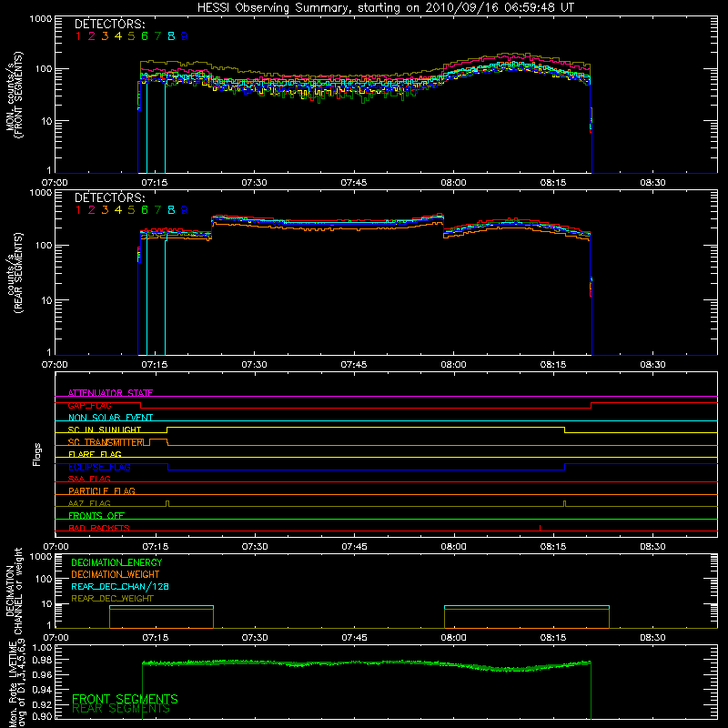Viewport: 728px width, 728px height.
Task: Select the ATTENUATOR_STATE flag label
Action: point(110,393)
